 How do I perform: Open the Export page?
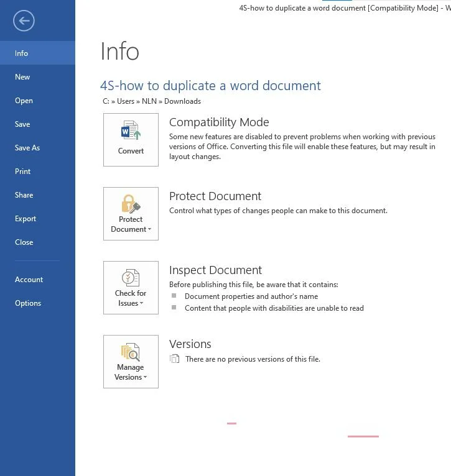point(38,219)
